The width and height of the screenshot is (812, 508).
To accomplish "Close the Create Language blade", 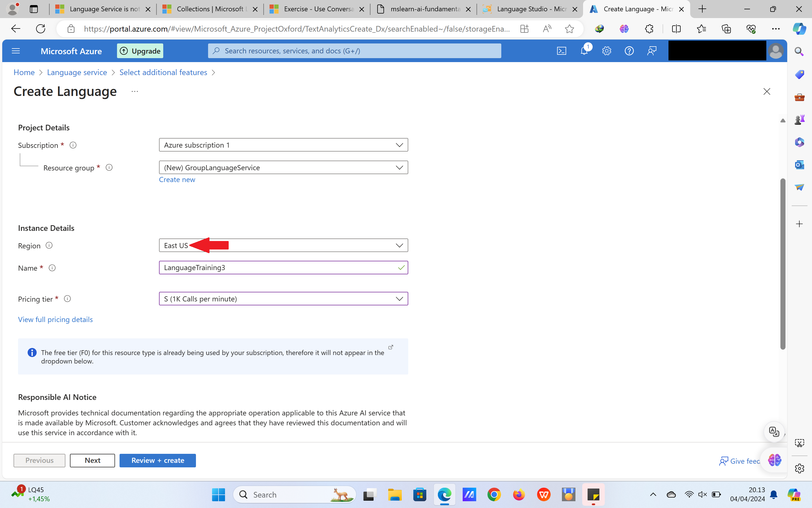I will 767,91.
